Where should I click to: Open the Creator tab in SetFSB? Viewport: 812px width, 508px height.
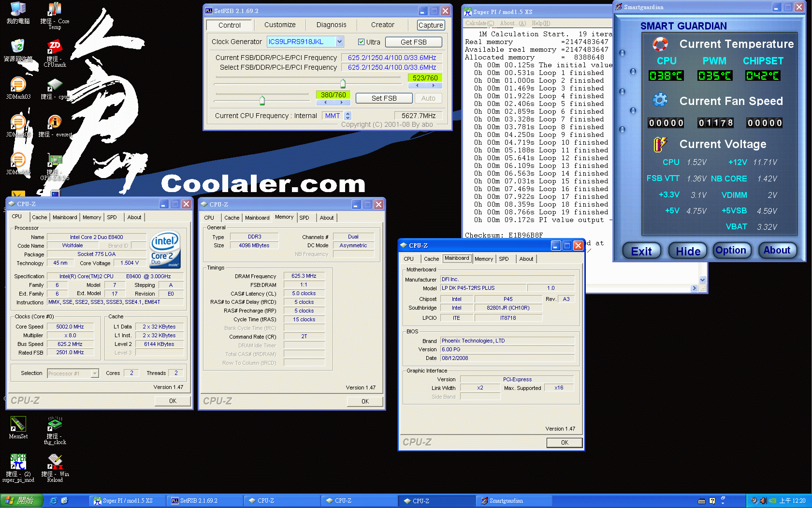point(382,25)
